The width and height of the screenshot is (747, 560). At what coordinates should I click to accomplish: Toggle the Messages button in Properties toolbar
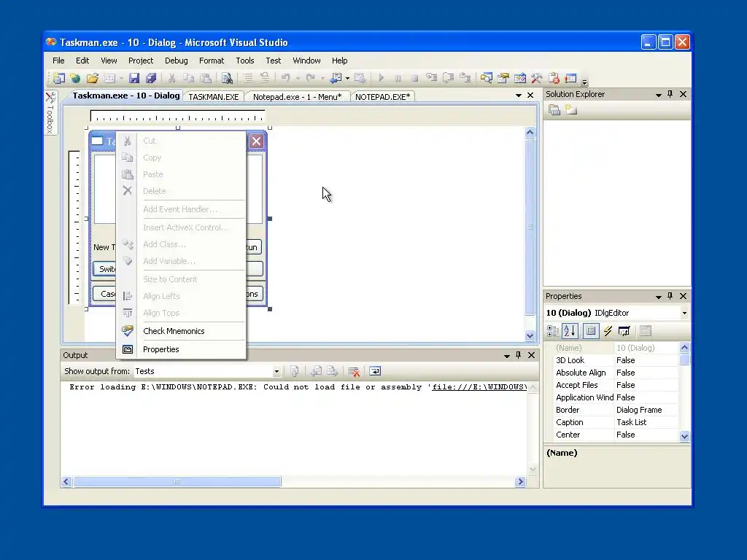pyautogui.click(x=624, y=331)
